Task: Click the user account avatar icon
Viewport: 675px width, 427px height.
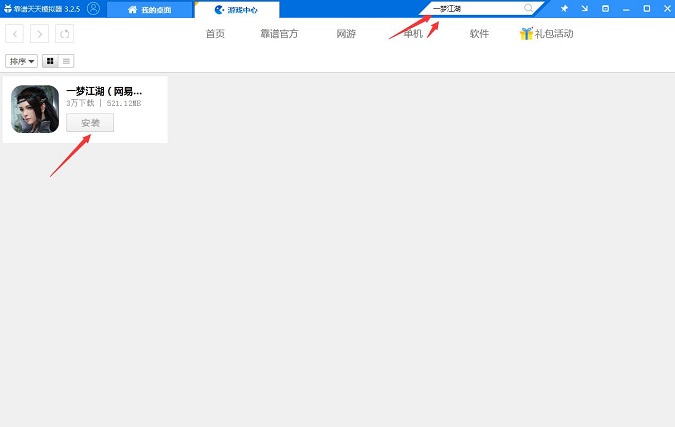Action: click(93, 8)
